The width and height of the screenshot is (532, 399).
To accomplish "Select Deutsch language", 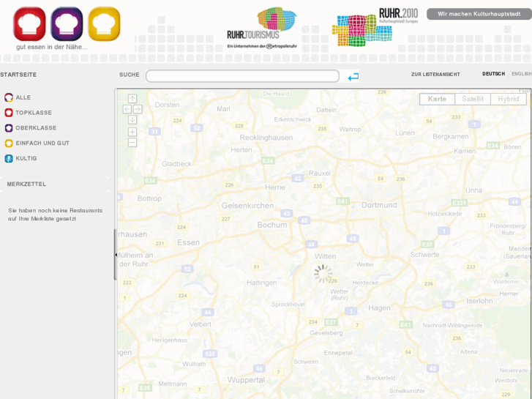I will pos(493,74).
